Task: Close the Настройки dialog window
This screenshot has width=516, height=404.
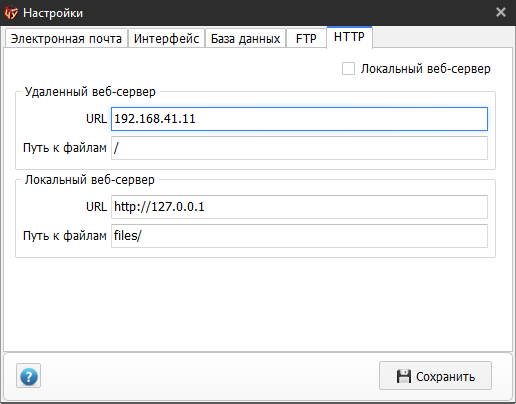Action: [x=501, y=12]
